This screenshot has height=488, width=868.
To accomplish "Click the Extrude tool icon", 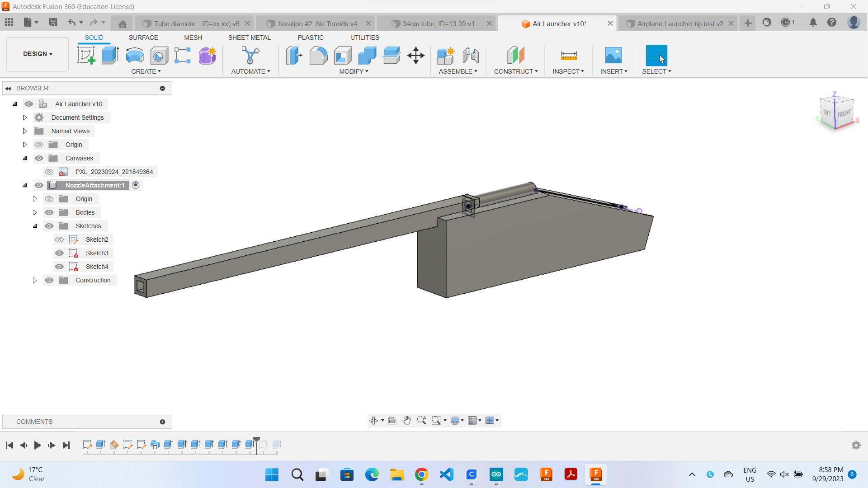I will tap(110, 56).
